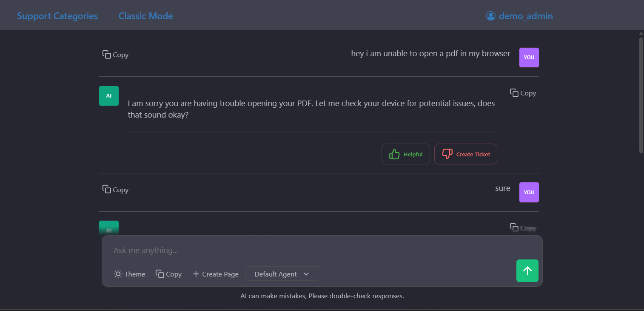Click the demo_admin username link

coord(526,16)
